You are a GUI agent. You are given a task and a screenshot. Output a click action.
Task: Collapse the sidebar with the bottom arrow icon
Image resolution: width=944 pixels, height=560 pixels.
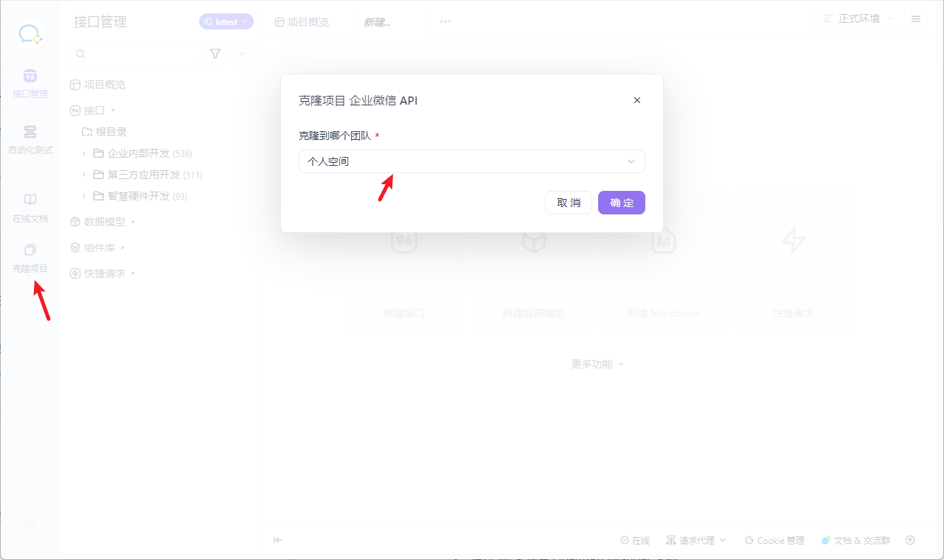[x=278, y=540]
